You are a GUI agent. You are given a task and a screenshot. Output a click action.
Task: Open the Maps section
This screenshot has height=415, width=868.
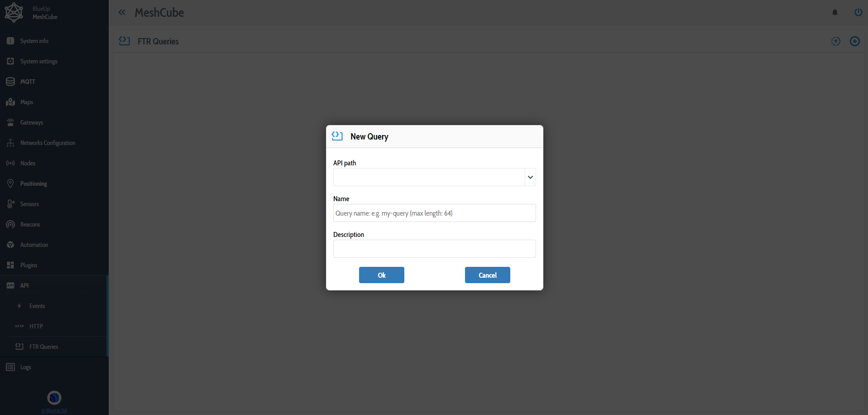pos(26,102)
